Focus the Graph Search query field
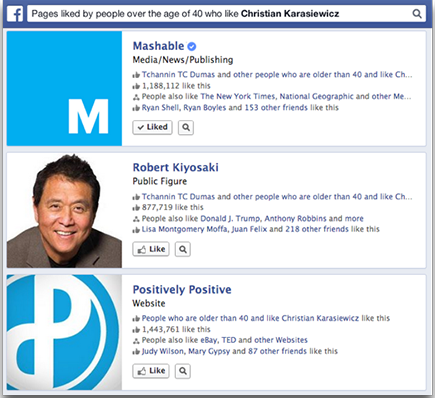 tap(226, 14)
